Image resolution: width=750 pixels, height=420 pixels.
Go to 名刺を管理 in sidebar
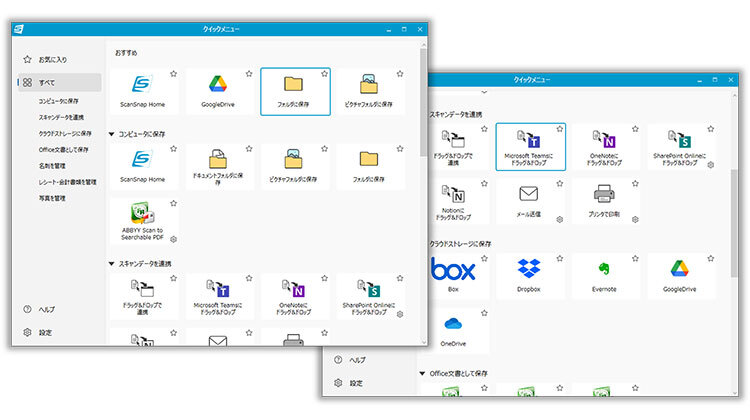pyautogui.click(x=52, y=166)
